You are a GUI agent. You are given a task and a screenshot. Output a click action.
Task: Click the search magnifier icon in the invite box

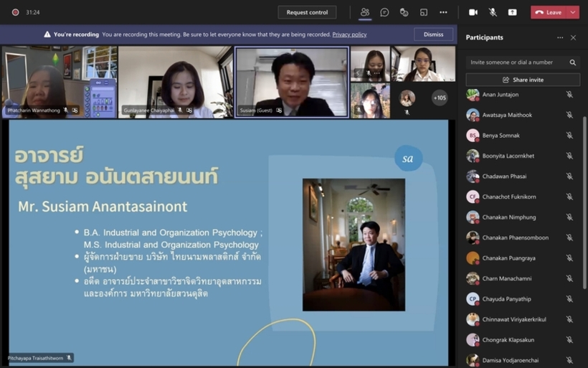pos(573,62)
